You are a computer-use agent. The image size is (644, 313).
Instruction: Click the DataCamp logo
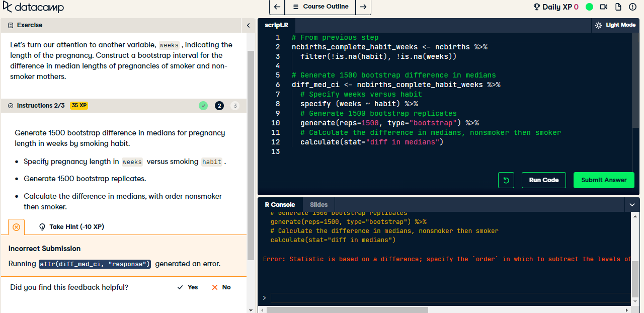[33, 8]
